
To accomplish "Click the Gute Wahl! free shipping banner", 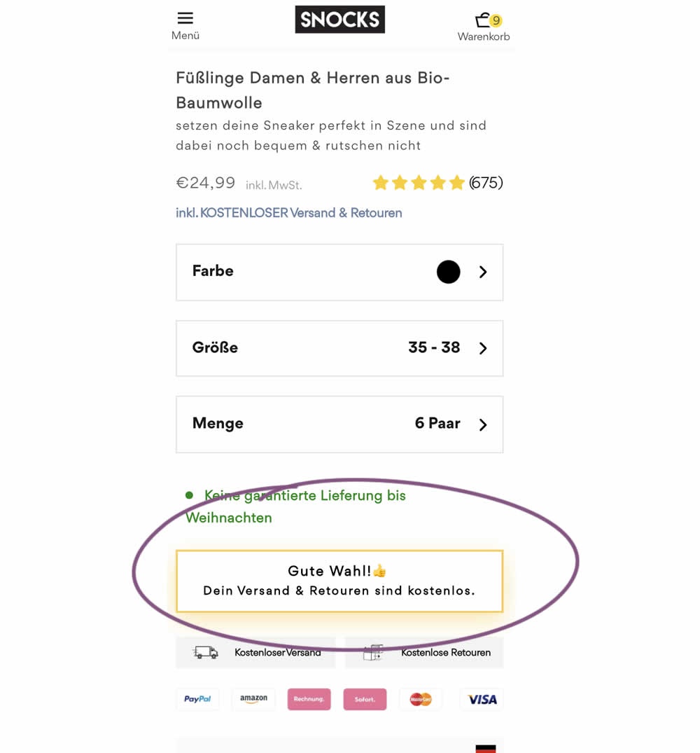I will (339, 581).
